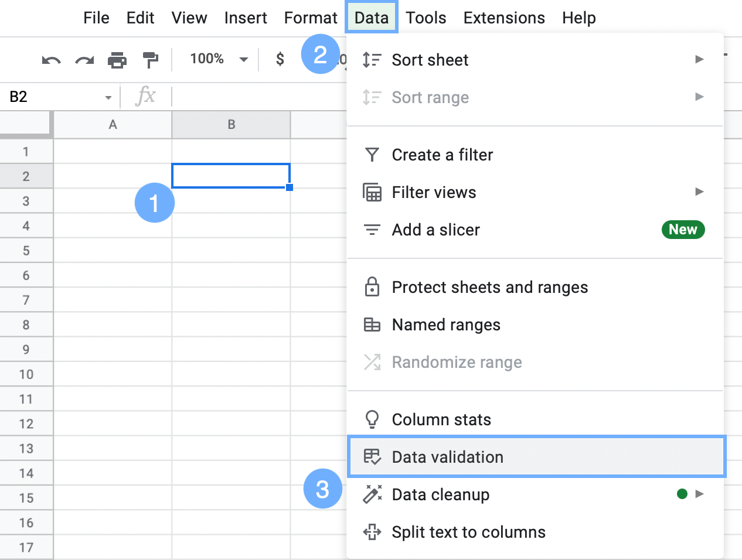Screen dimensions: 742x560
Task: Click the Data cleanup magic wand icon
Action: pos(372,494)
